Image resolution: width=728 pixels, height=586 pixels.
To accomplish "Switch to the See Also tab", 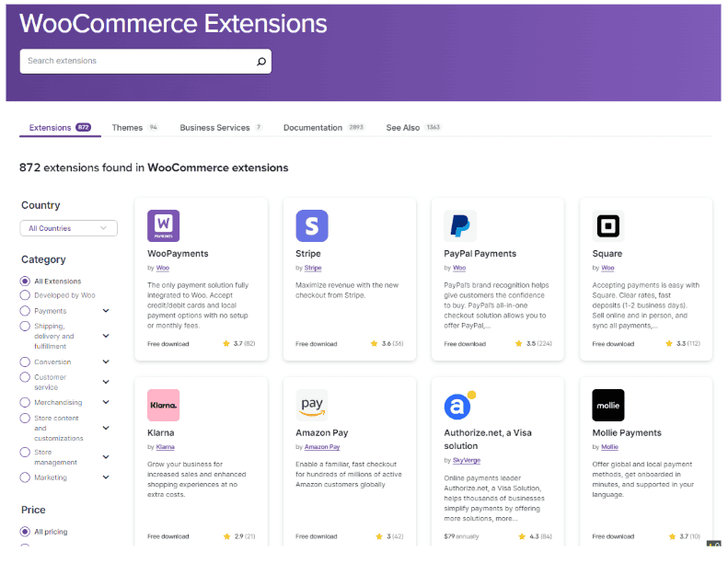I will click(413, 128).
